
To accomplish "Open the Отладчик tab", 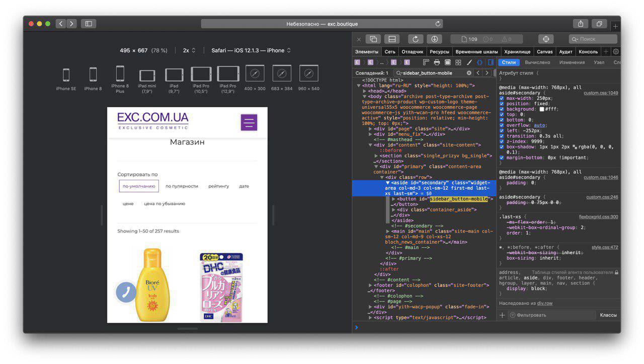I will [413, 51].
